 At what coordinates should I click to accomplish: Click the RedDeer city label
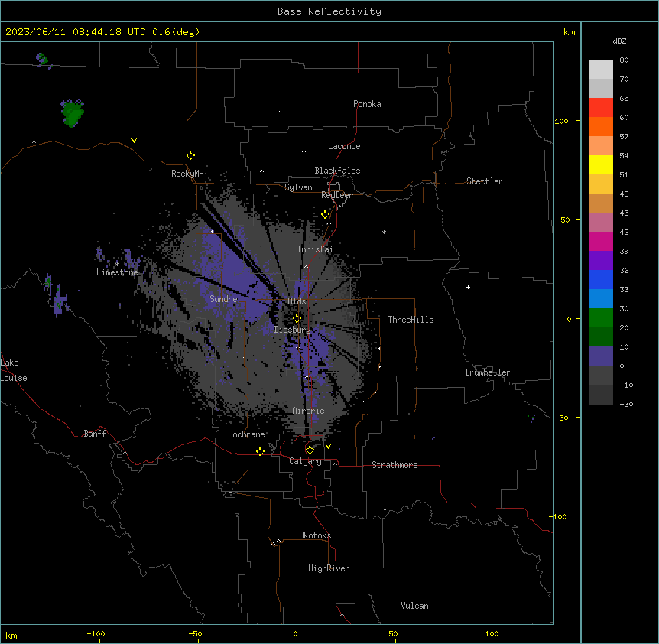click(336, 195)
